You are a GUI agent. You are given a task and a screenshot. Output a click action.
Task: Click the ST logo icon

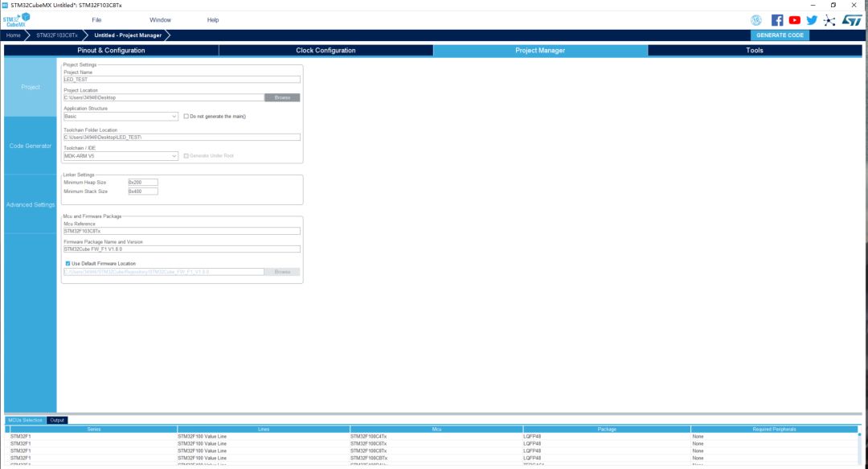coord(852,20)
